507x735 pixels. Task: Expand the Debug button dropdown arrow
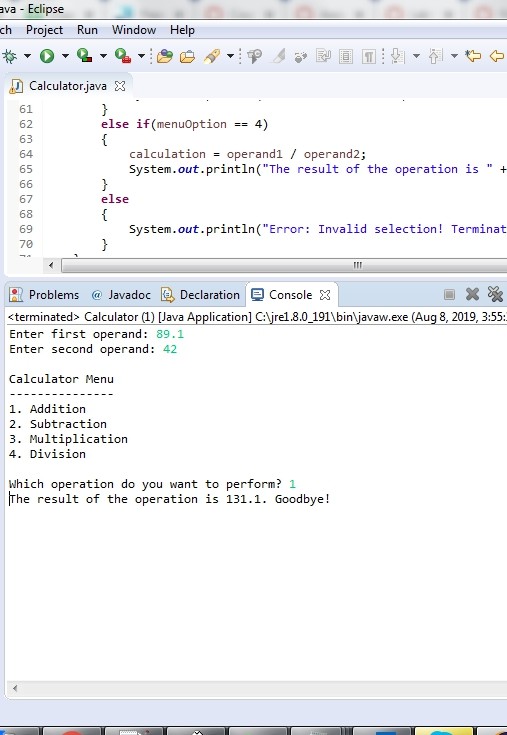click(x=28, y=56)
